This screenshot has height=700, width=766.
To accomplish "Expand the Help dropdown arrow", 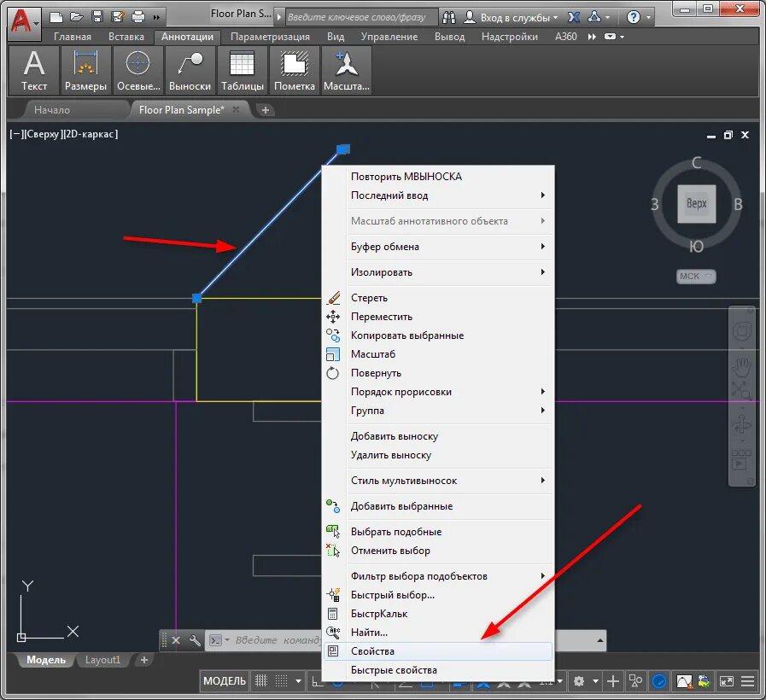I will coord(649,18).
